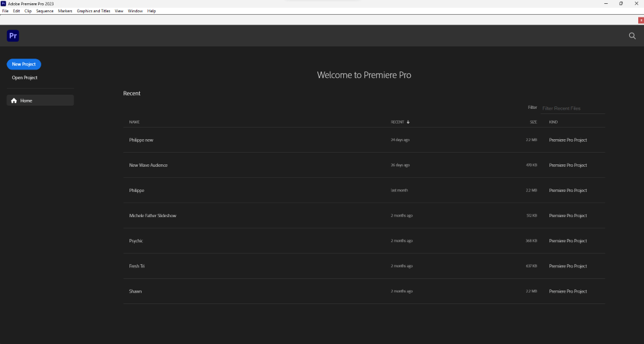Close the Premiere Pro window
The width and height of the screenshot is (644, 344).
tap(636, 3)
